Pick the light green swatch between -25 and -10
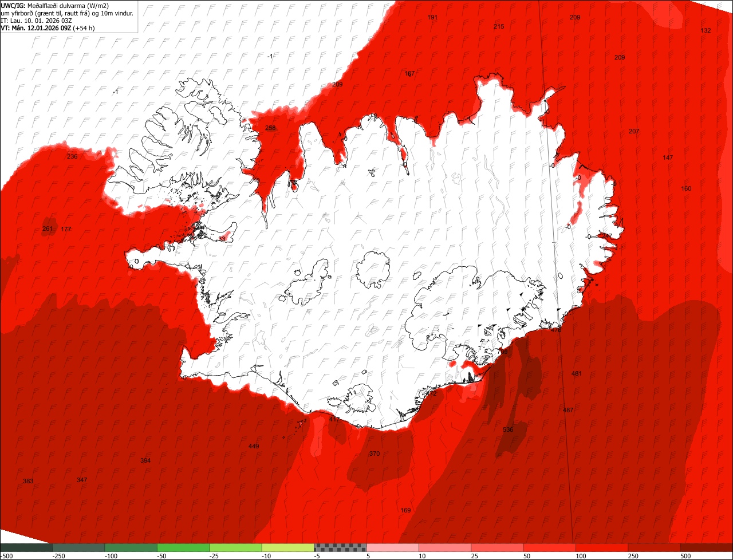This screenshot has width=733, height=560. 235,547
